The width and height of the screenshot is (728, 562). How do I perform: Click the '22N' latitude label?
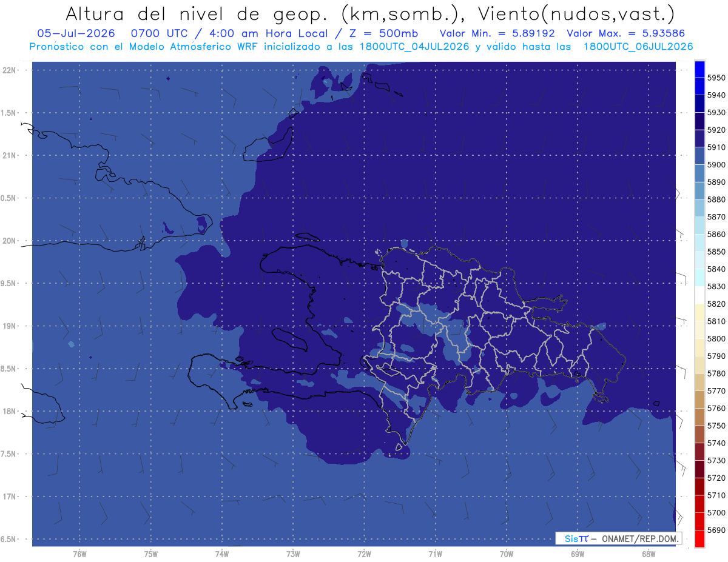pyautogui.click(x=9, y=70)
